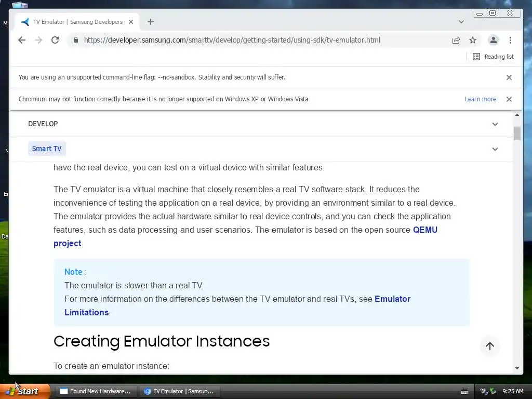Screen dimensions: 532x399
Task: Click the Smart TV label
Action: coord(47,149)
